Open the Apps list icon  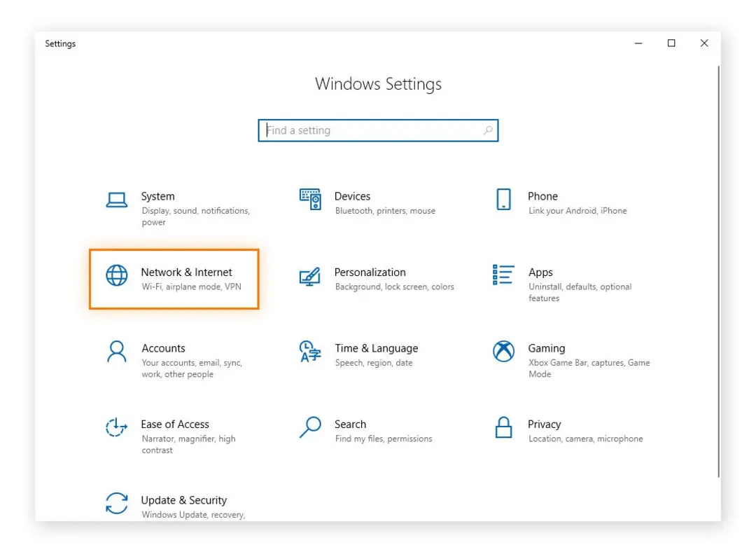503,275
